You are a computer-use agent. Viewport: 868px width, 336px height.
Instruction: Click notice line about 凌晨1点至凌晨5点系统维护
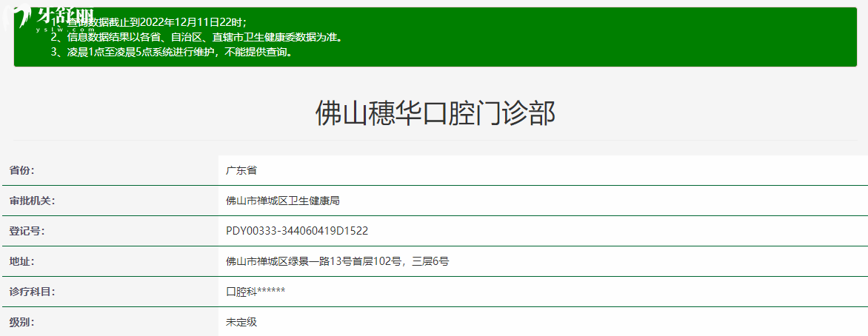[171, 53]
